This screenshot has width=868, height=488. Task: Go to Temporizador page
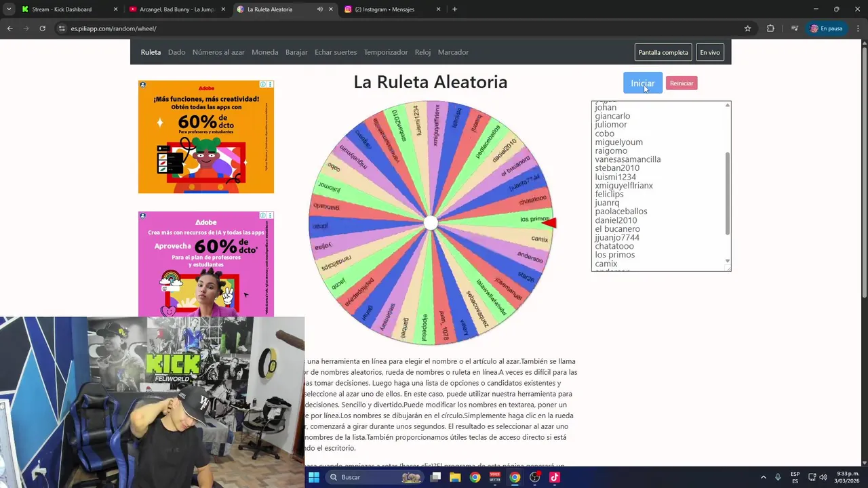click(386, 52)
